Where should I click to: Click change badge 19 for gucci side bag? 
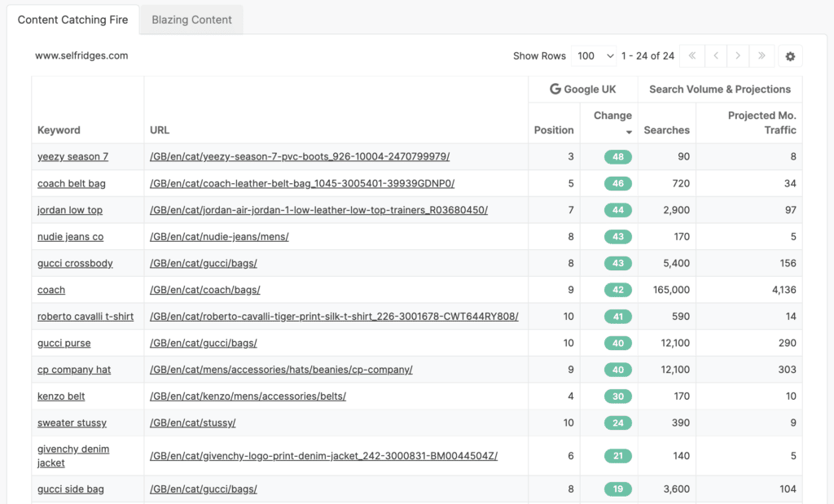[617, 489]
